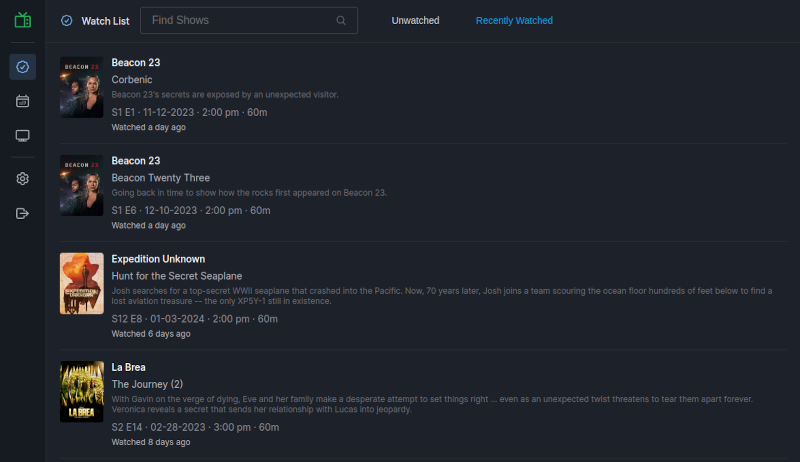The image size is (800, 462).
Task: Open the Expedition Unknown poster
Action: (x=82, y=284)
